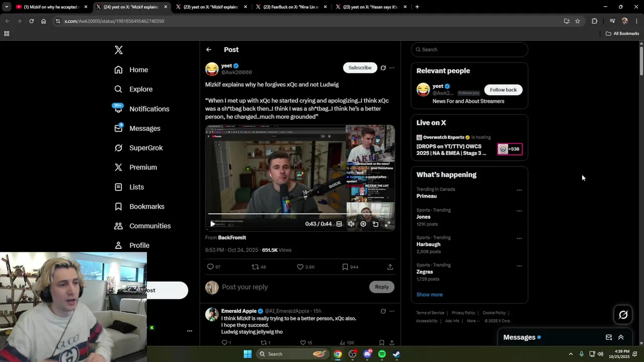Screen dimensions: 644x362
Task: Open Notifications in the X sidebar
Action: (142, 109)
